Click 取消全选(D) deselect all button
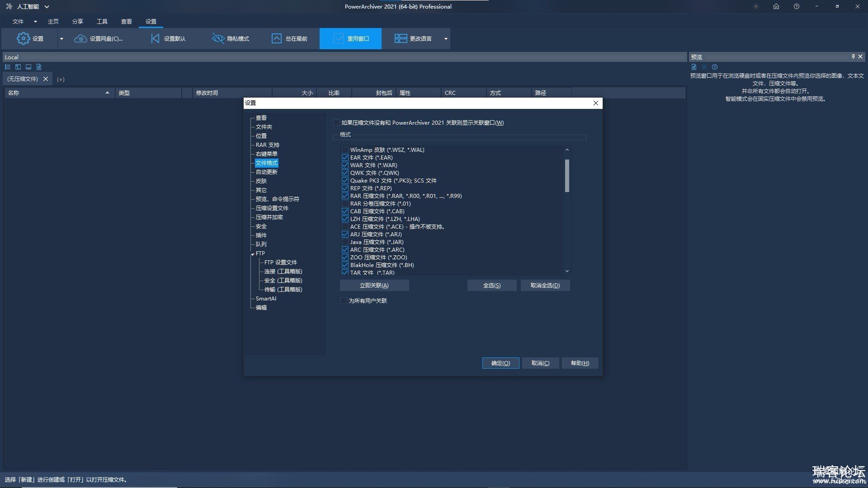Image resolution: width=868 pixels, height=488 pixels. click(545, 285)
